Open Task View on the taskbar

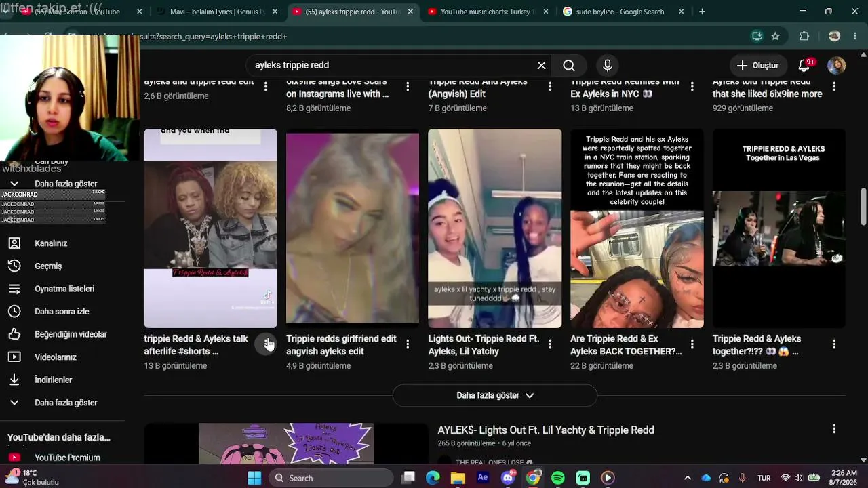tap(408, 478)
